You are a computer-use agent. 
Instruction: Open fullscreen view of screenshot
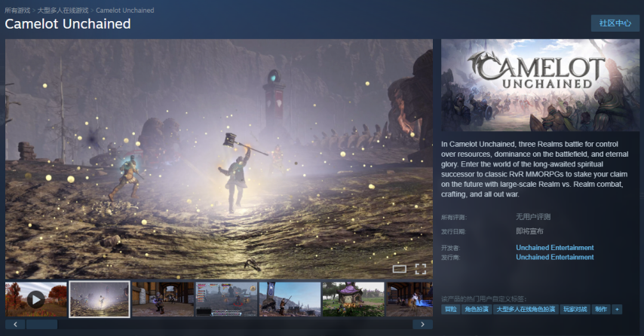[x=421, y=269]
